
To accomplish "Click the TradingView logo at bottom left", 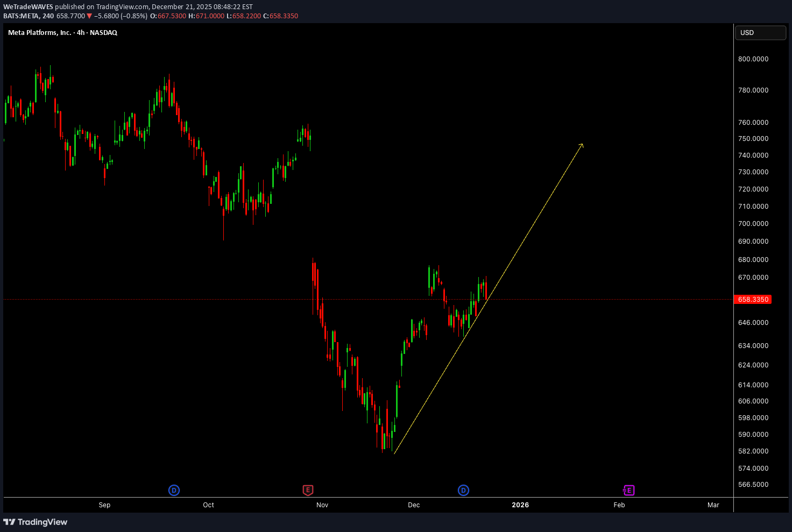I will [36, 522].
